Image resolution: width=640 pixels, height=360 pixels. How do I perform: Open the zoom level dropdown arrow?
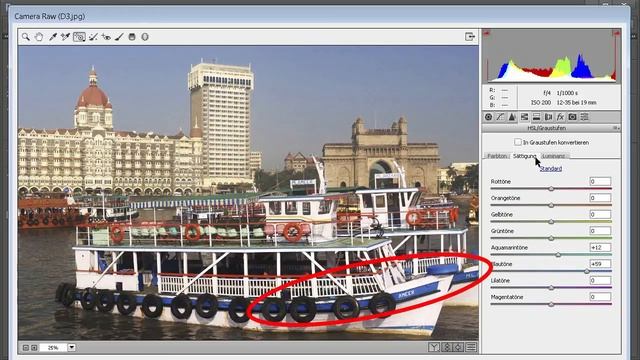[x=71, y=348]
